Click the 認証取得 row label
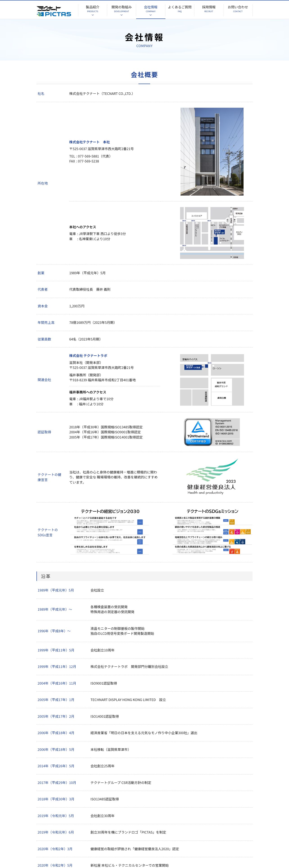289x868 pixels. point(44,432)
